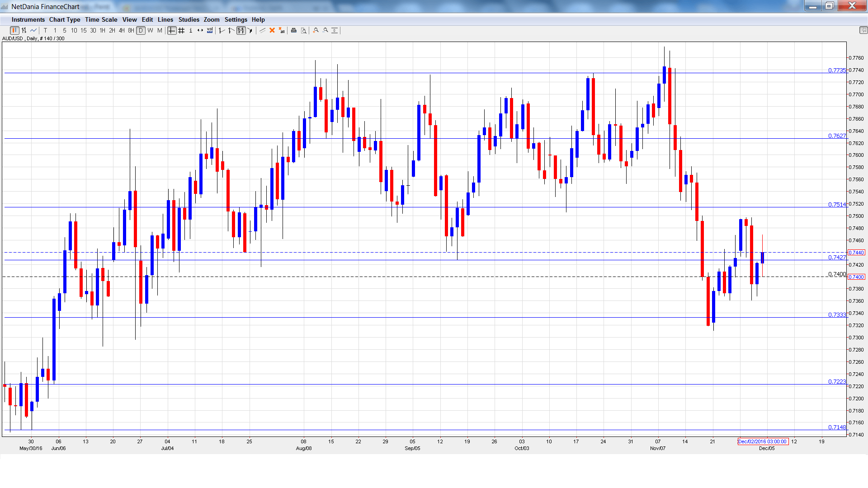
Task: Select the draw trendline tool icon
Action: pos(262,30)
